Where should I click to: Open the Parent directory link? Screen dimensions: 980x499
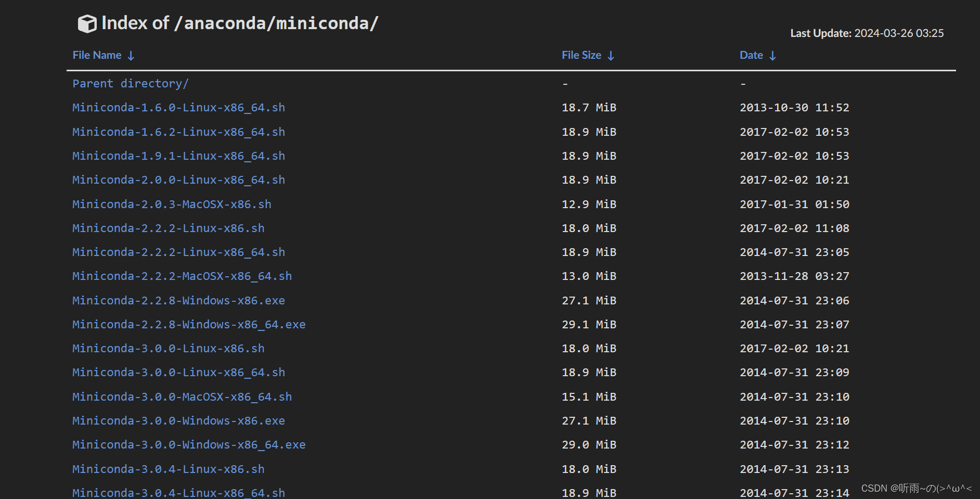coord(130,83)
